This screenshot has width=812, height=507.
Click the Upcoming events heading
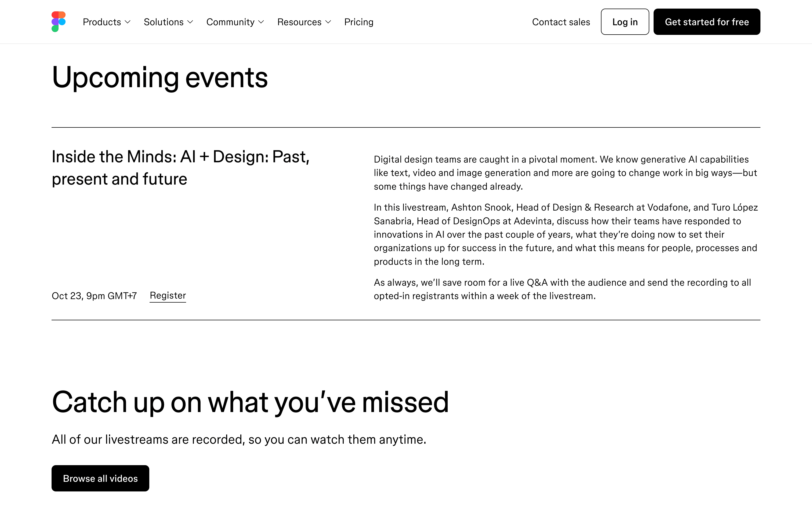[160, 78]
